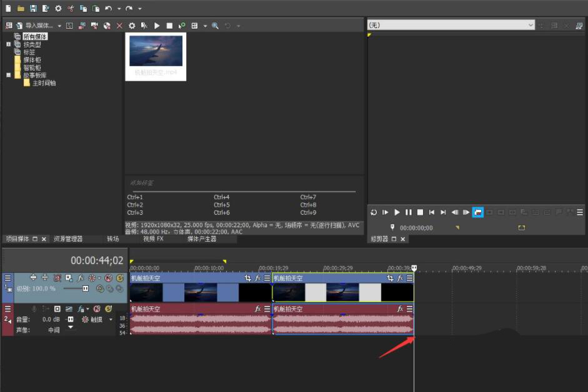Image resolution: width=588 pixels, height=392 pixels.
Task: Remove selected media with the red X icon
Action: click(119, 26)
